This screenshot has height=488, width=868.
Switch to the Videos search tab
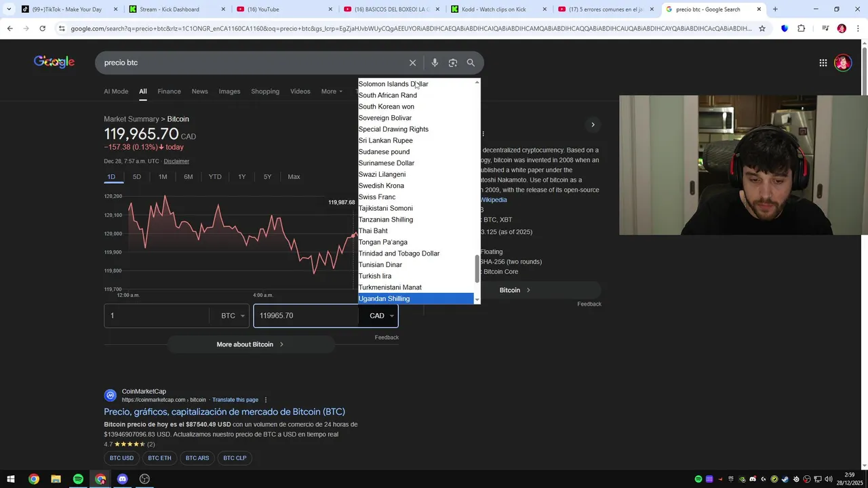pyautogui.click(x=300, y=91)
